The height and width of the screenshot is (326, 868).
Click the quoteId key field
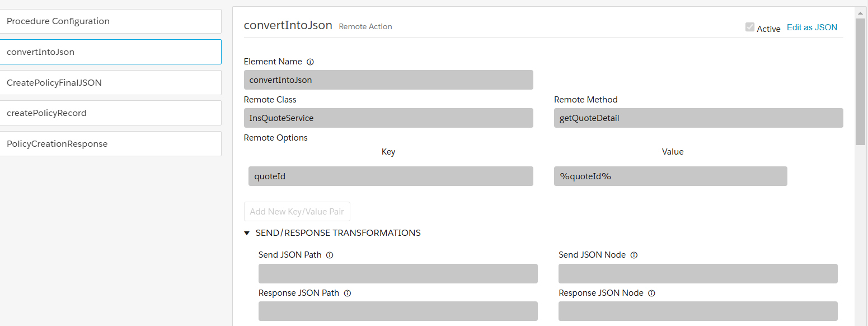point(391,176)
